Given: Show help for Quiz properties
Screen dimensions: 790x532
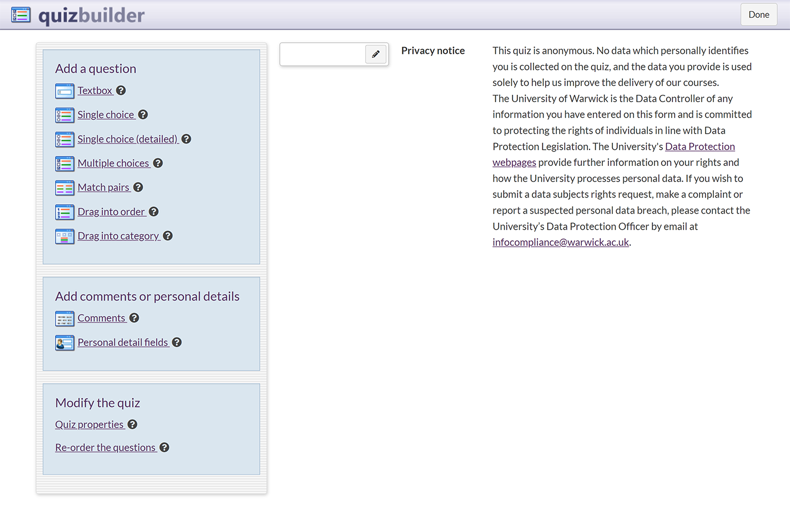Looking at the screenshot, I should tap(133, 424).
